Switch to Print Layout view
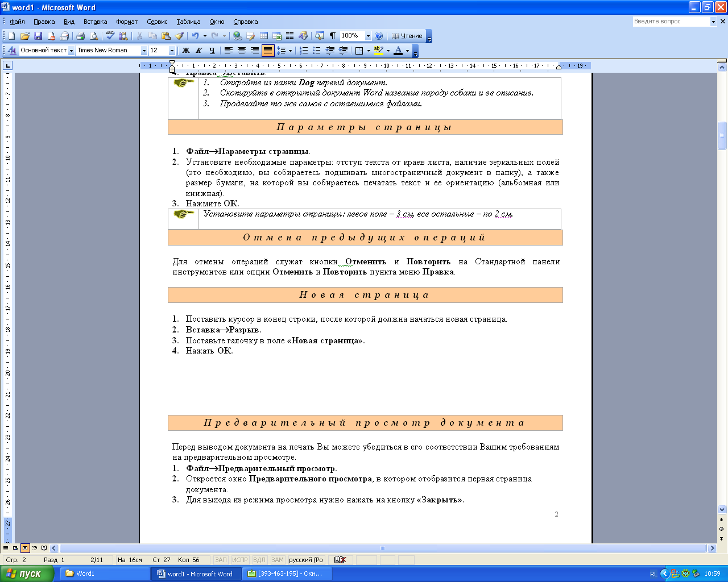728x582 pixels. pyautogui.click(x=25, y=548)
